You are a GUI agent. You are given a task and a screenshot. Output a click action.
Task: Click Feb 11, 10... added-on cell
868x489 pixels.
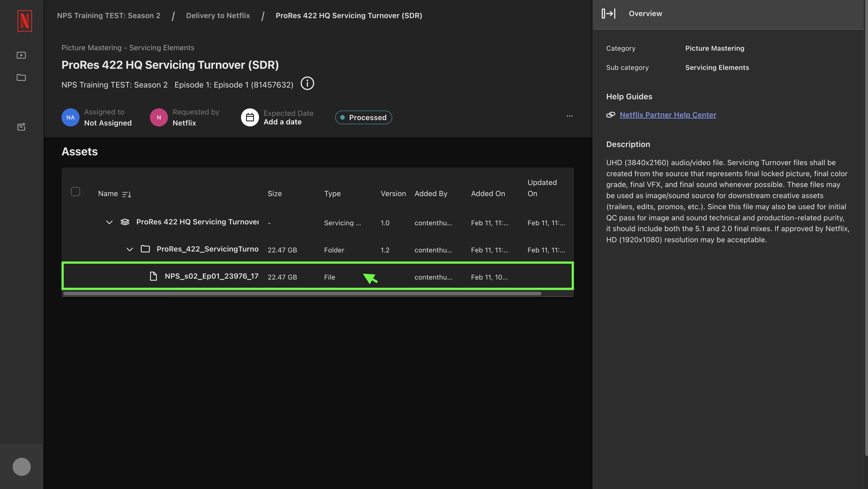489,277
